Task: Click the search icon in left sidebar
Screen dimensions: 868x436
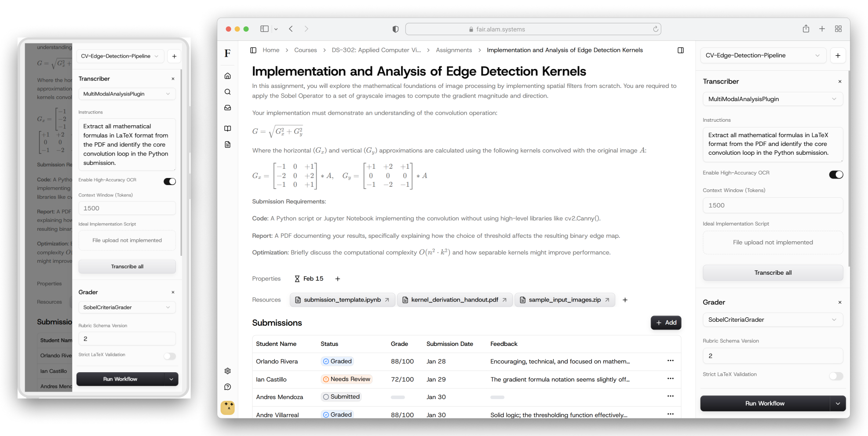Action: click(x=227, y=92)
